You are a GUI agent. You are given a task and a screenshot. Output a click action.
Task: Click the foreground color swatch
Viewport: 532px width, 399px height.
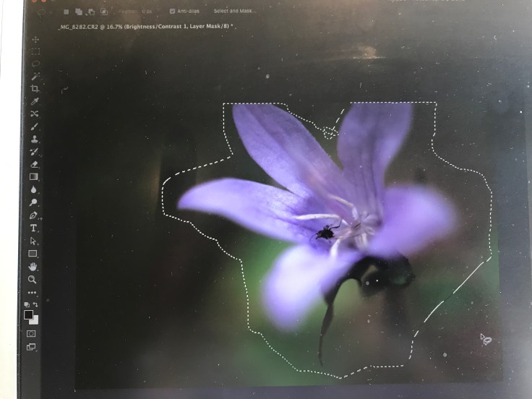coord(29,314)
